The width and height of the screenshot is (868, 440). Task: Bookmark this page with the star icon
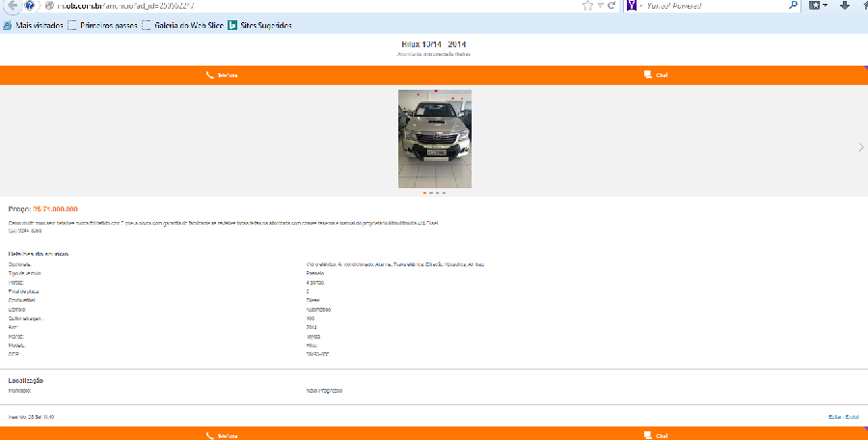coord(587,6)
